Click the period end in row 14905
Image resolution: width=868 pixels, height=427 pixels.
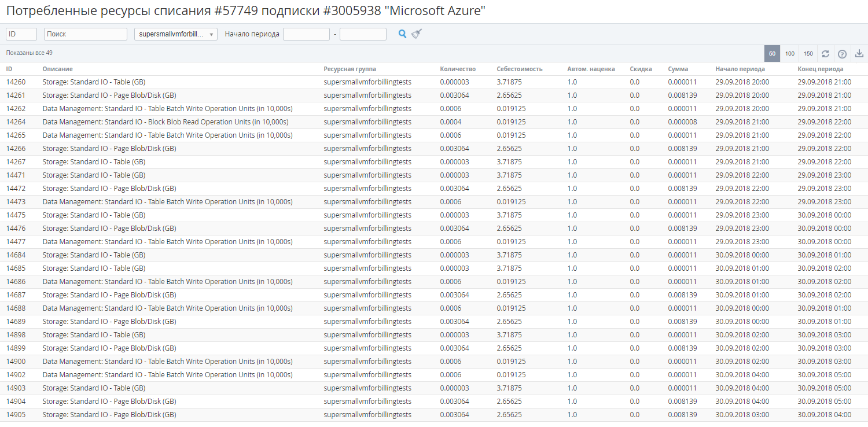coord(825,415)
